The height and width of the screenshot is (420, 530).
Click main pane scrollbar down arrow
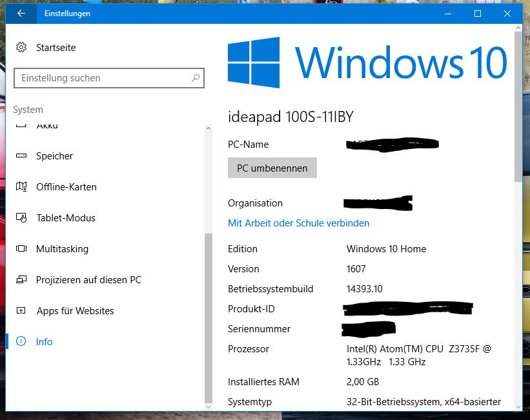[x=518, y=407]
